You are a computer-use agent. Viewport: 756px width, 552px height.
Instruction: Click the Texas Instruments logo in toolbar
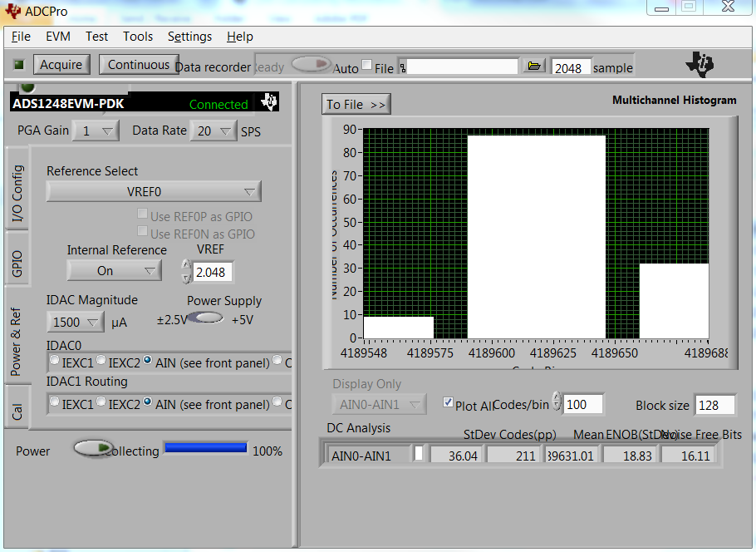(700, 64)
